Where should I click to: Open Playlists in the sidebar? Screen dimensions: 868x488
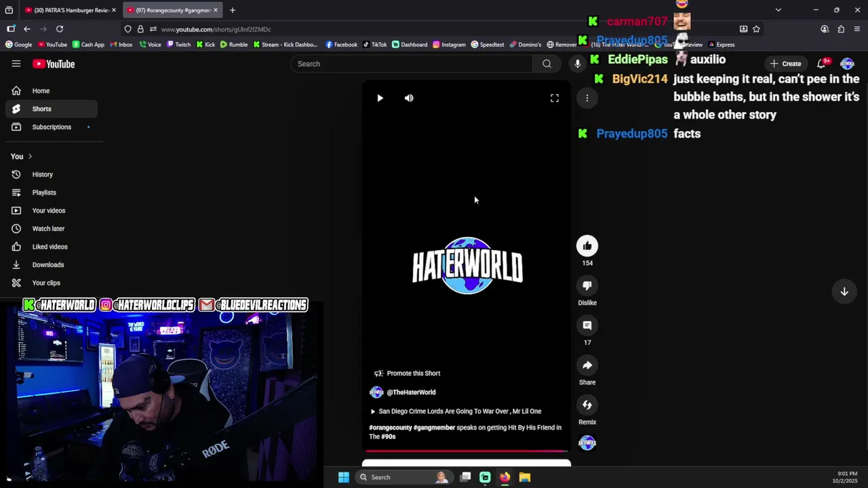(x=51, y=192)
